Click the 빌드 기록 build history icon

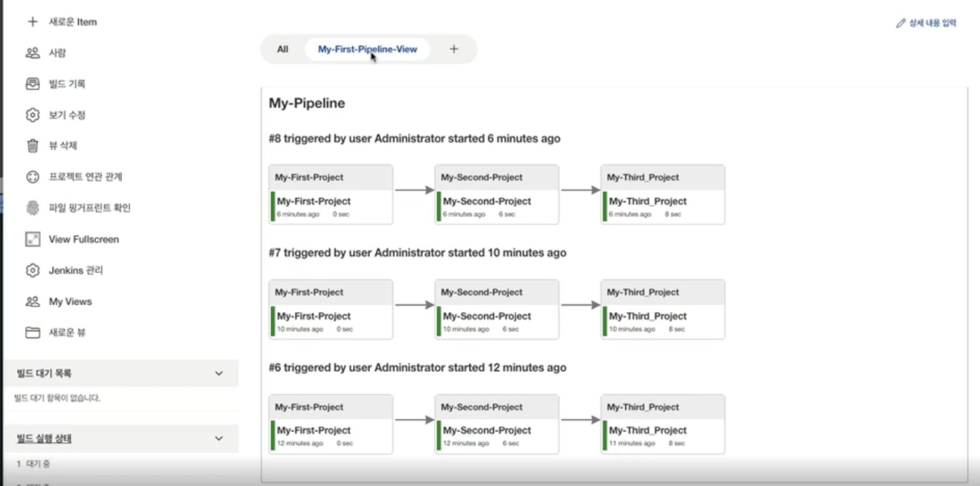[33, 84]
